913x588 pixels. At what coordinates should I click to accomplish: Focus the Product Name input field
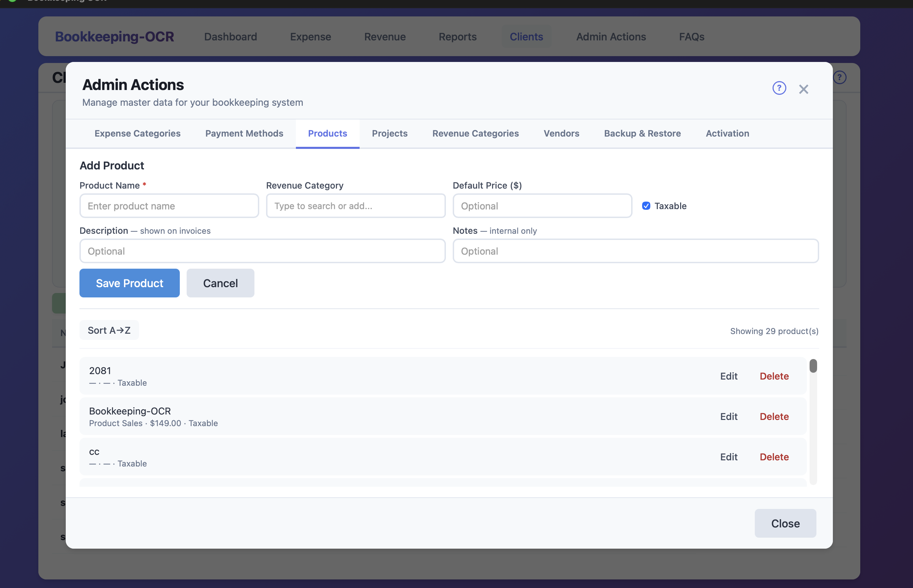tap(169, 206)
